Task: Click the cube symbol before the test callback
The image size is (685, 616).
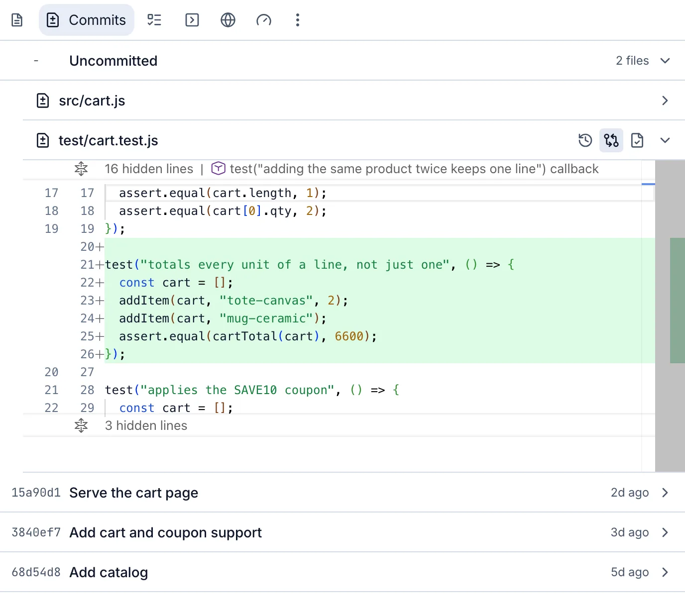Action: [x=219, y=169]
